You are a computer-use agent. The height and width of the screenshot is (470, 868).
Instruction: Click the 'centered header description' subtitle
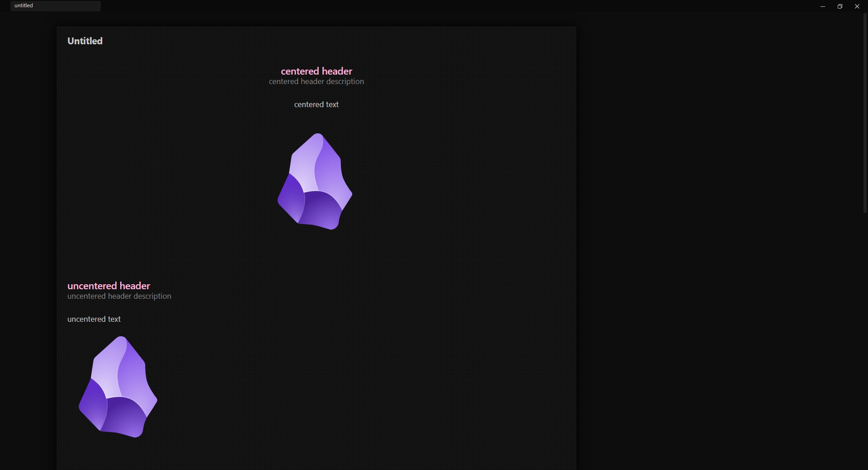[316, 81]
